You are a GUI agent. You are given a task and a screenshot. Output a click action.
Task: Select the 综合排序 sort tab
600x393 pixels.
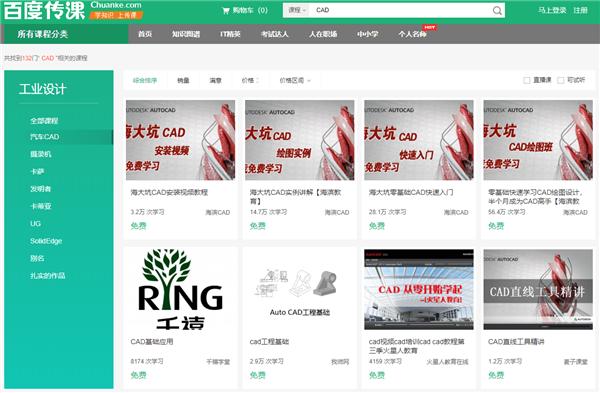(x=145, y=80)
